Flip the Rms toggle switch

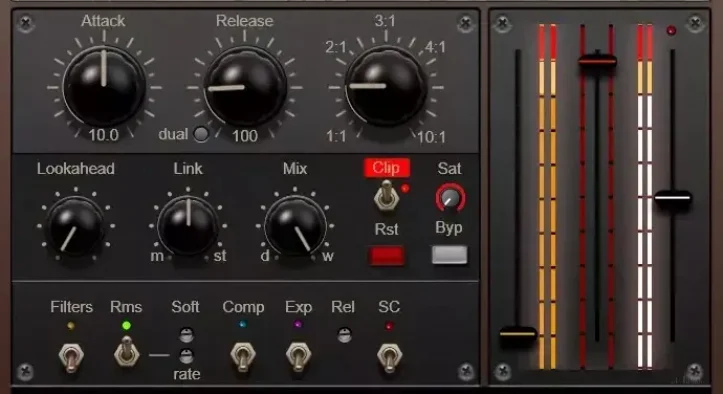click(126, 352)
